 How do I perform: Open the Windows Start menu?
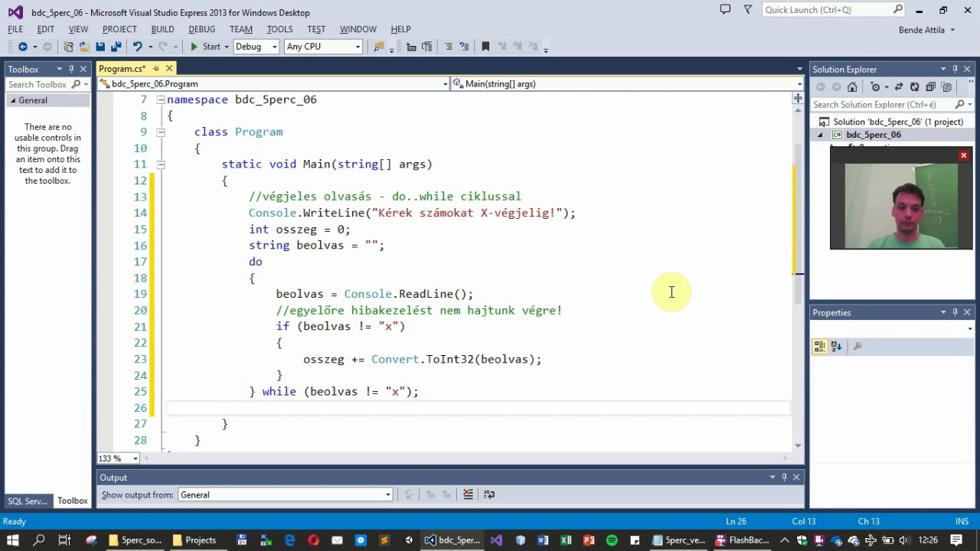coord(14,540)
